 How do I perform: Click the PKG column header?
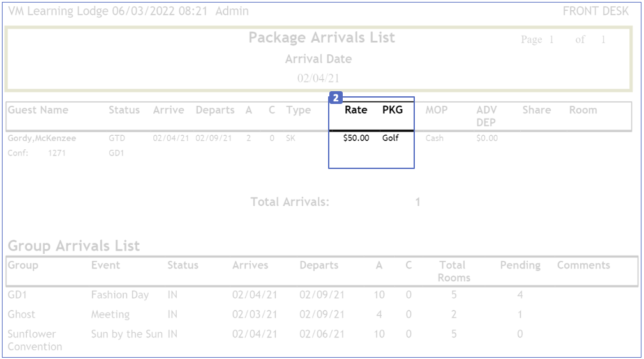pyautogui.click(x=393, y=110)
